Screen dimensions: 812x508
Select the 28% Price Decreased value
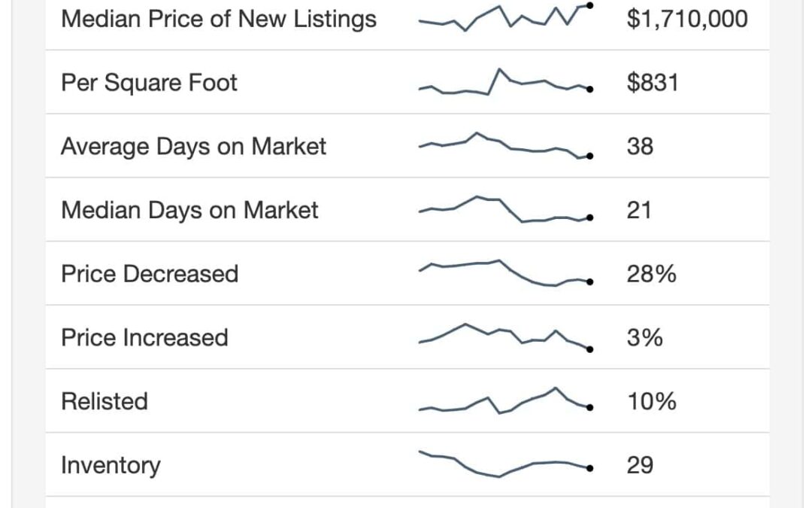(x=651, y=273)
